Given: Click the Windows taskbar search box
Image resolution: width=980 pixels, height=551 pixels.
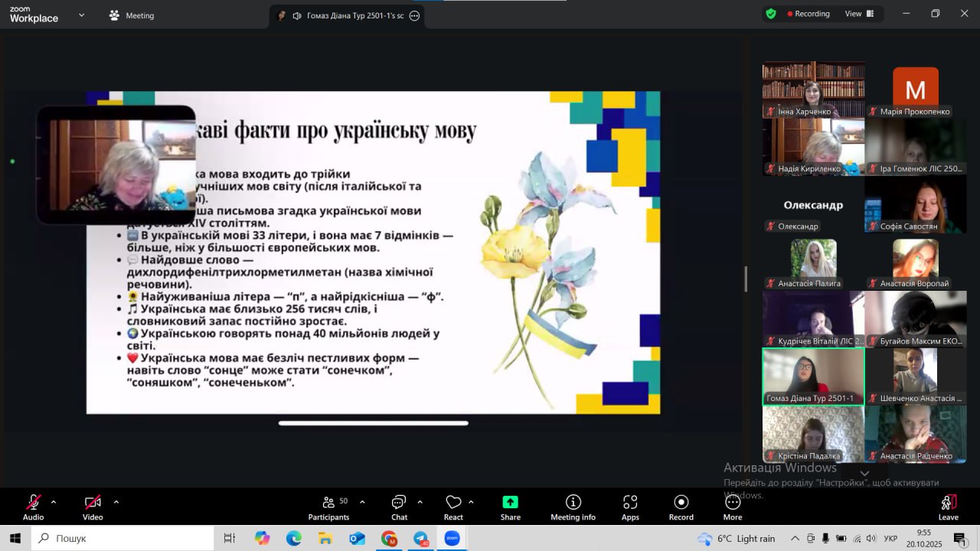Looking at the screenshot, I should (x=122, y=538).
